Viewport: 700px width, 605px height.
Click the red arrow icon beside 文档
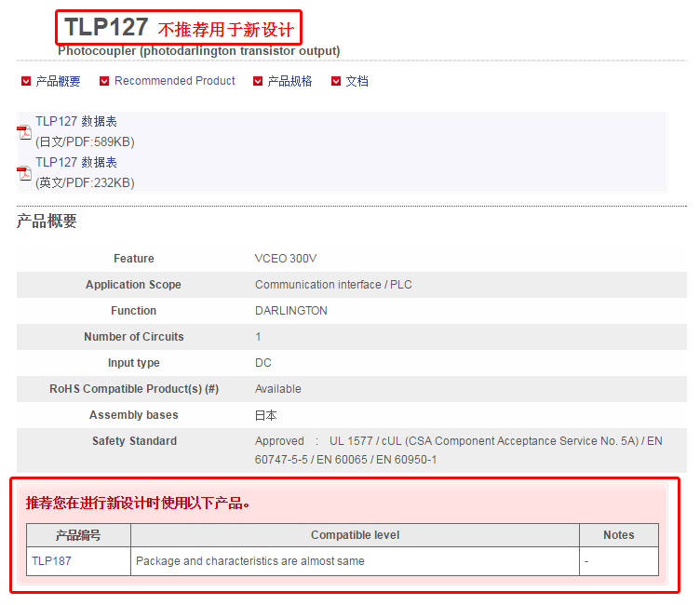336,81
